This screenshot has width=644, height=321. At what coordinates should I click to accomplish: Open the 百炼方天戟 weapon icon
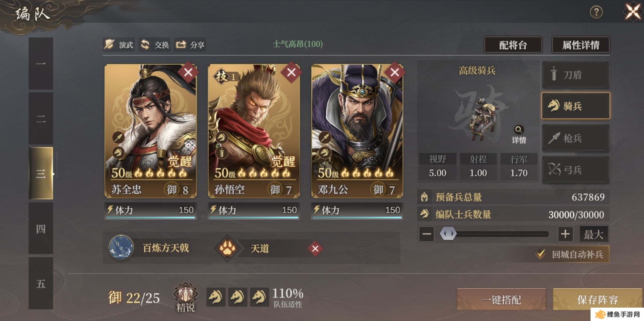[x=121, y=248]
